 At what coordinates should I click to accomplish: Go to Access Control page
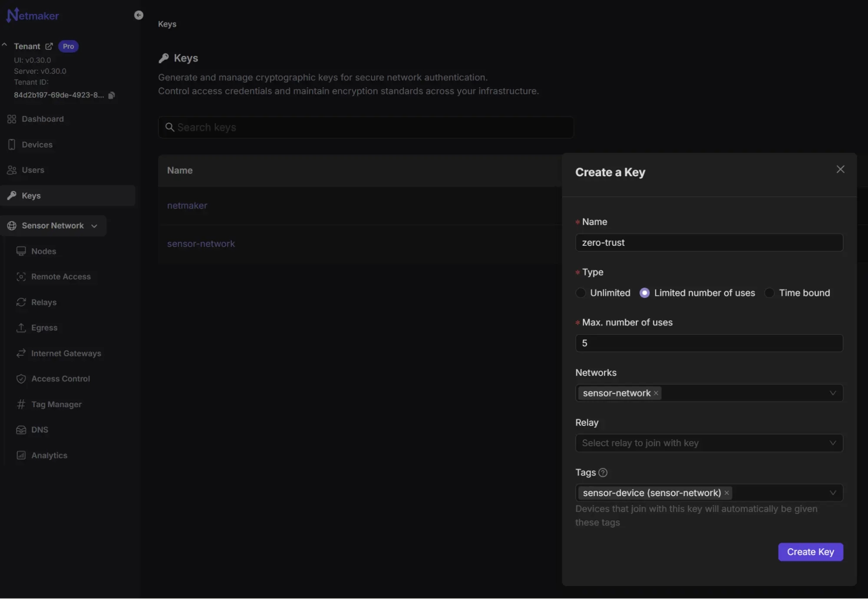click(x=60, y=379)
